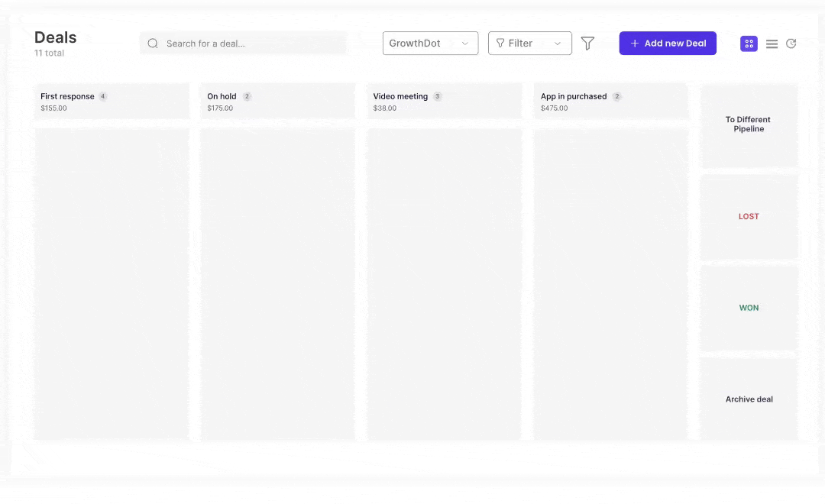Click To Different Pipeline
Viewport: 825px width, 504px height.
click(x=749, y=124)
